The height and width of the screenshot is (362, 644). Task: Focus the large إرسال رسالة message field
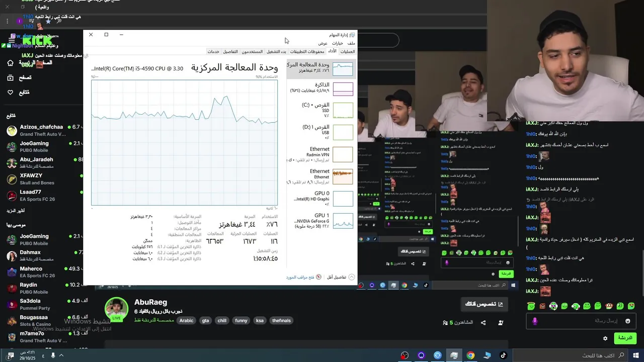[581, 321]
